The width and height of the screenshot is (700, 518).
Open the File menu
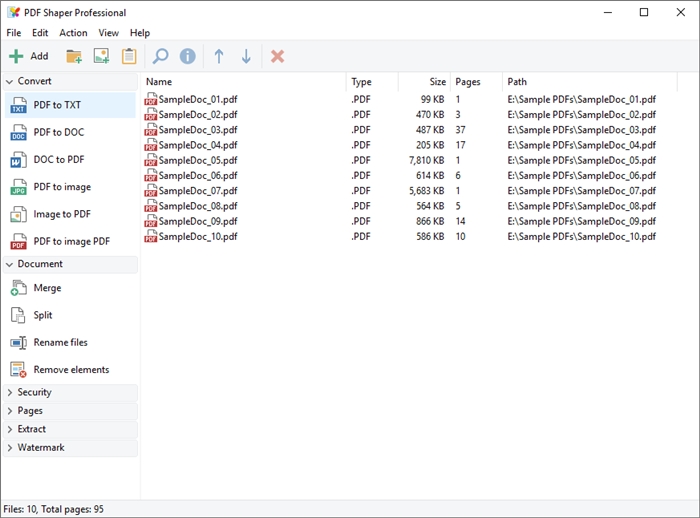pyautogui.click(x=13, y=33)
